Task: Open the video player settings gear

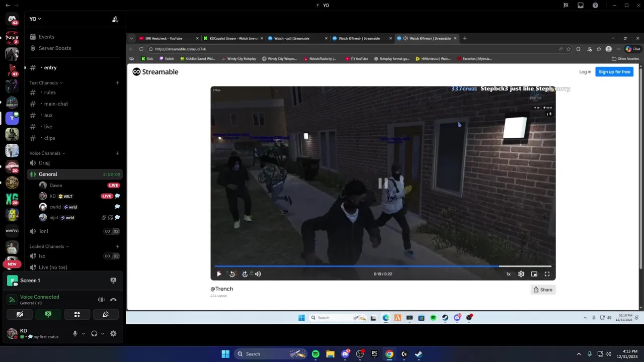Action: pos(521,274)
